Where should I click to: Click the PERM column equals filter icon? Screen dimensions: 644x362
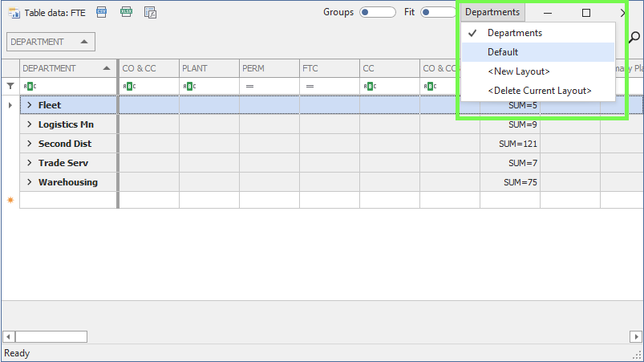249,86
